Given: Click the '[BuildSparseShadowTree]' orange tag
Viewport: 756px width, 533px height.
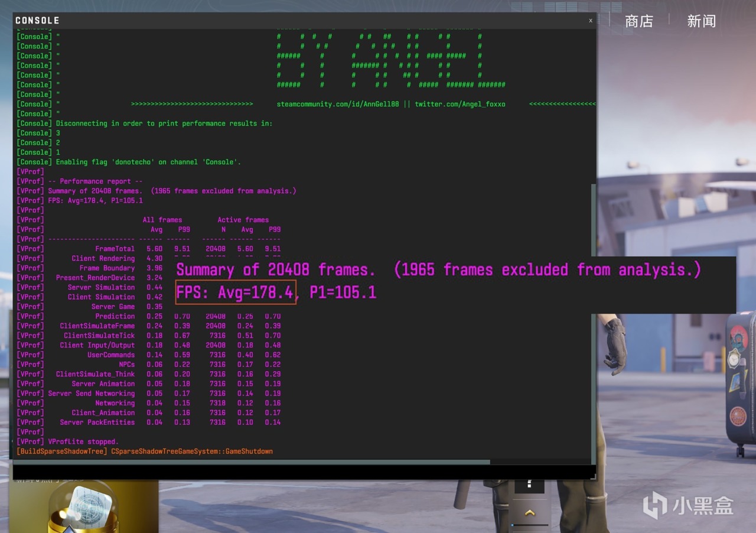Looking at the screenshot, I should [62, 451].
